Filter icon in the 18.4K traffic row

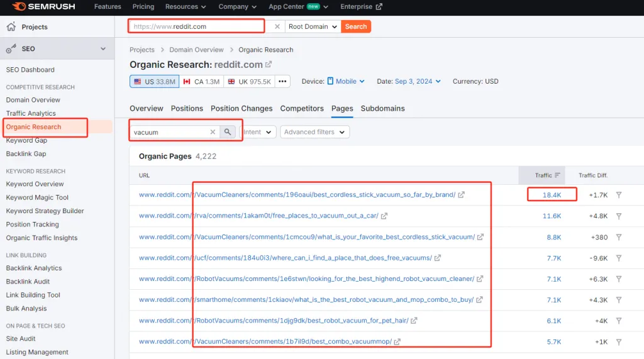[619, 195]
